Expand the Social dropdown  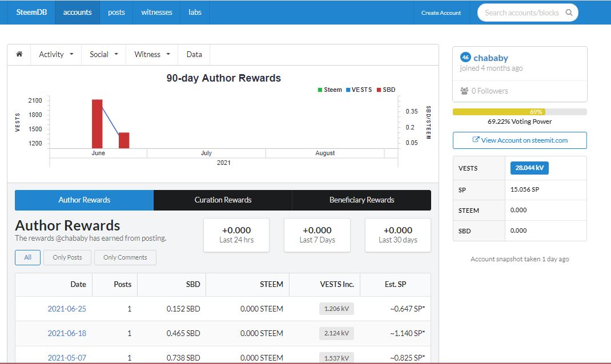point(104,55)
